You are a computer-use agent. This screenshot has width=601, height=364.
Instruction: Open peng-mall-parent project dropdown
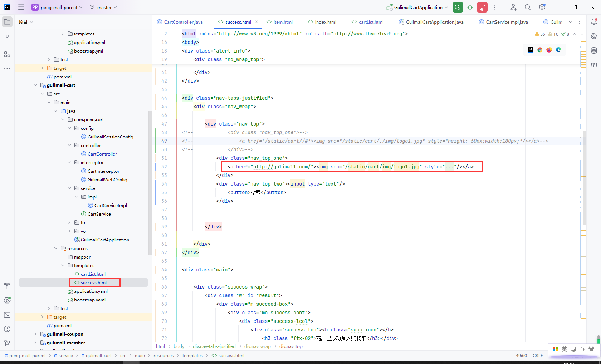[57, 7]
